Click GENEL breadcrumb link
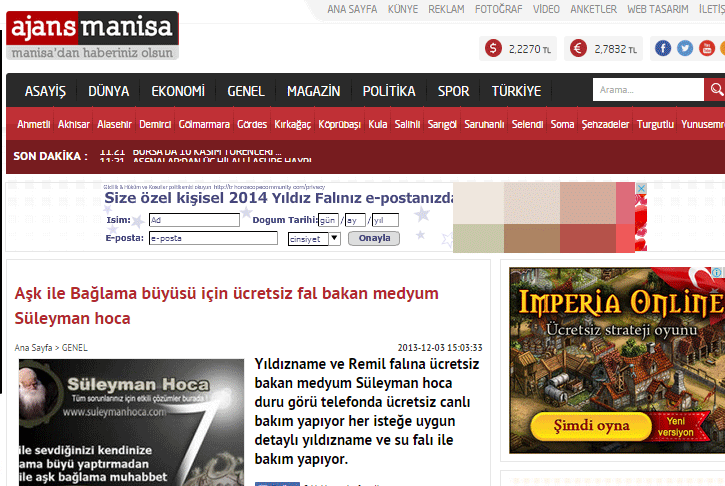The width and height of the screenshot is (725, 486). (x=74, y=348)
